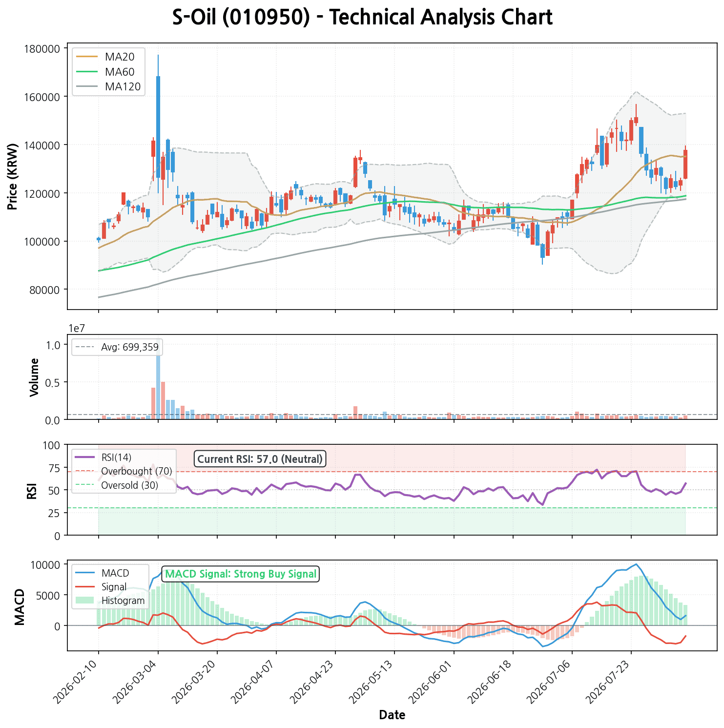Click the 5000 tick on MACD axis
Screen dimensions: 724x728
click(48, 595)
